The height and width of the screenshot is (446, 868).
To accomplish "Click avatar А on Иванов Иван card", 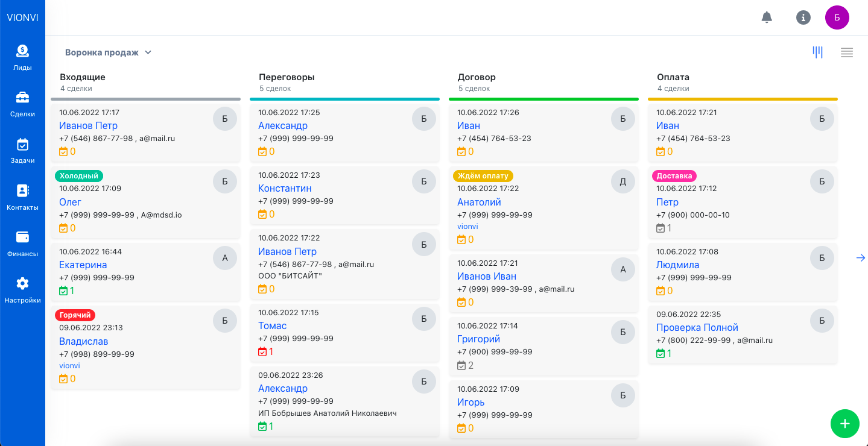I will click(x=623, y=269).
